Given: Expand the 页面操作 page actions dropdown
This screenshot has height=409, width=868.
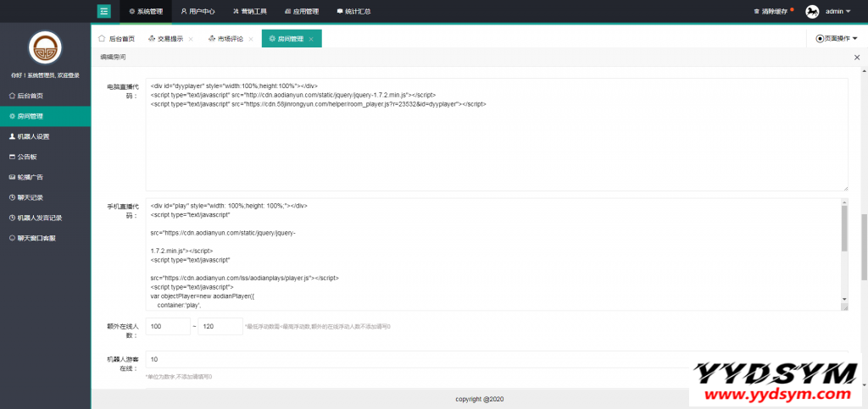Looking at the screenshot, I should [x=837, y=39].
